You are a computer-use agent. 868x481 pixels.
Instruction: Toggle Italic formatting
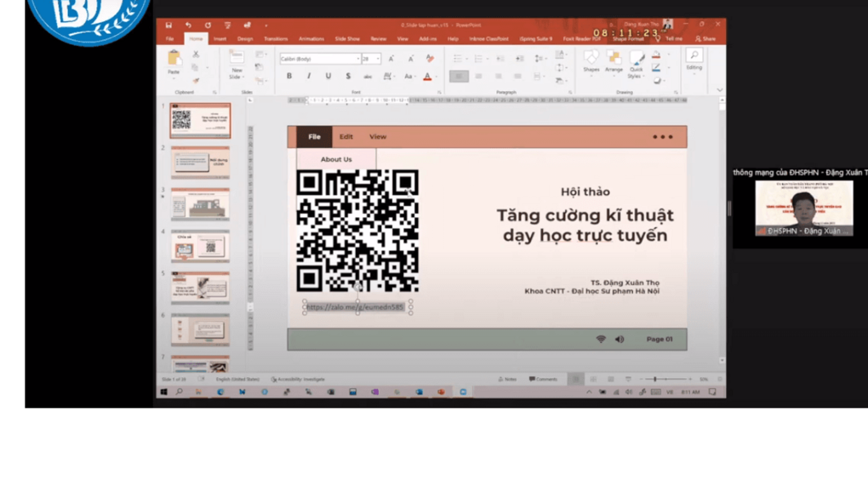(309, 77)
